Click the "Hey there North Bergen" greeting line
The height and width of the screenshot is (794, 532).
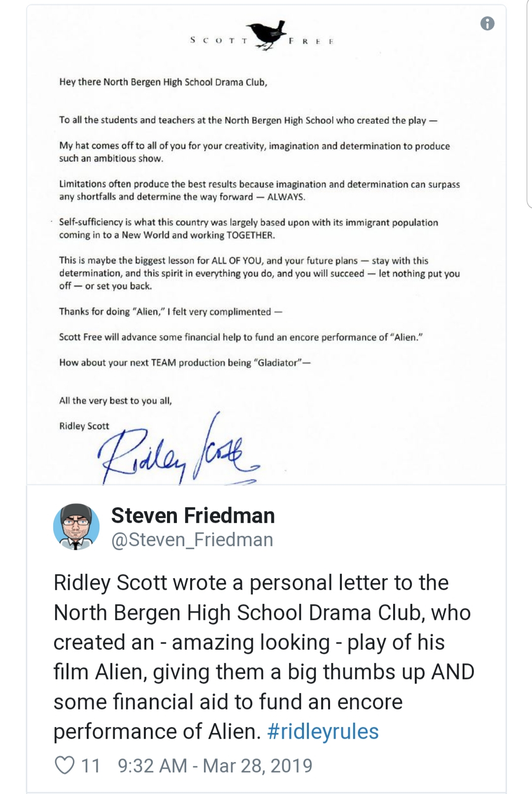click(x=163, y=82)
